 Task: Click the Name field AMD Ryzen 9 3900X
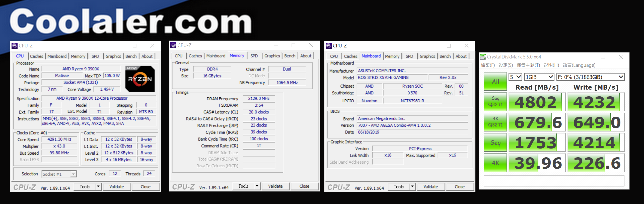pyautogui.click(x=81, y=69)
